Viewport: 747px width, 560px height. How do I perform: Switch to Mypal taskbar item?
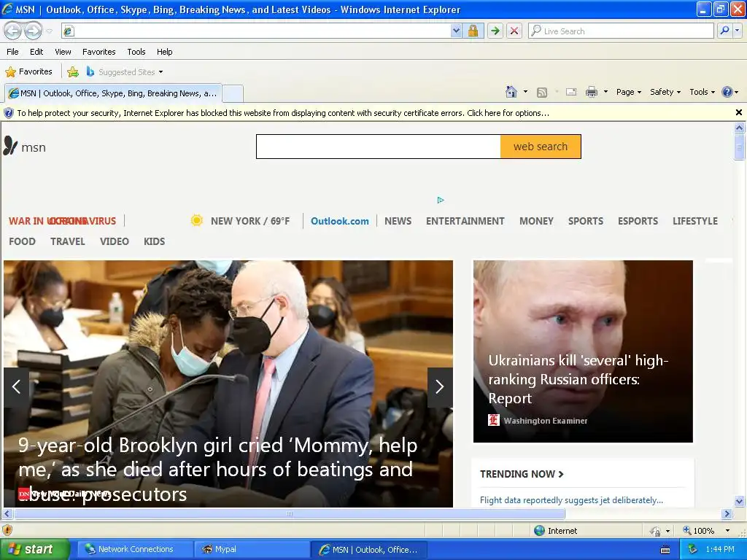point(252,550)
